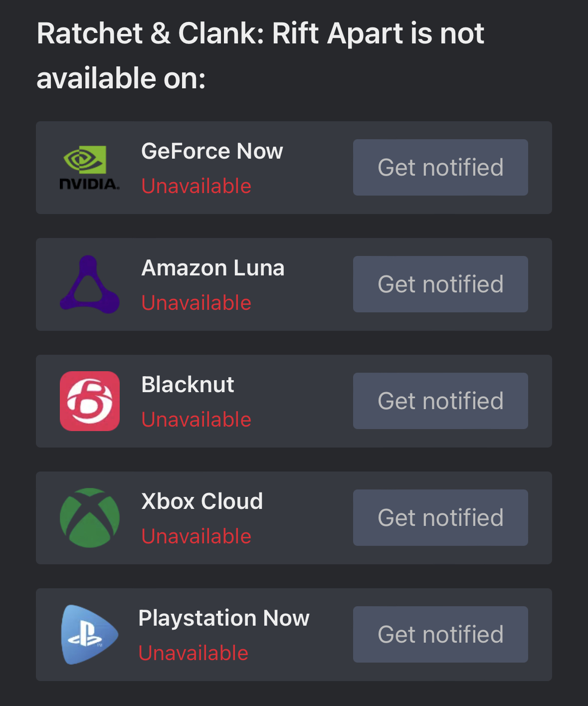The width and height of the screenshot is (588, 706).
Task: Select the Blacknut service name
Action: pos(188,385)
